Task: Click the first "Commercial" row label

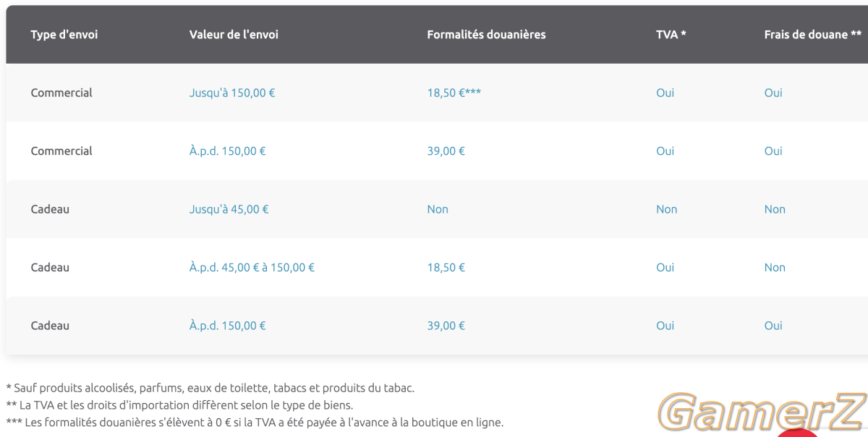Action: (61, 93)
